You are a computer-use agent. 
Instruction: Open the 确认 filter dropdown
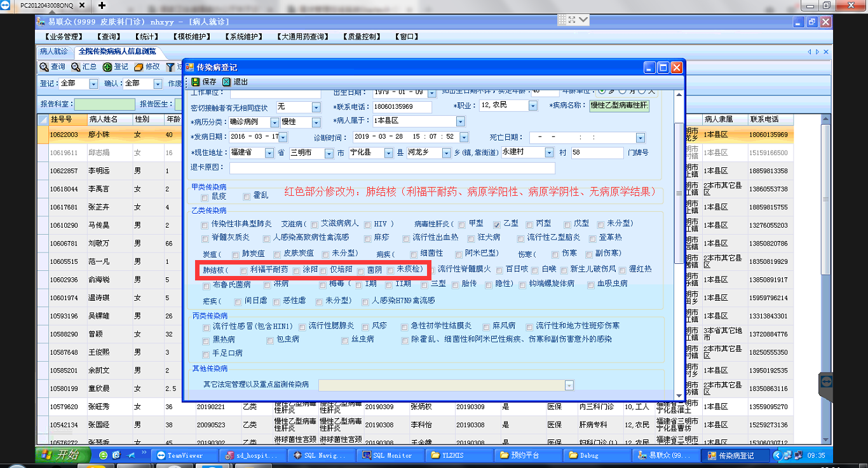(x=158, y=84)
